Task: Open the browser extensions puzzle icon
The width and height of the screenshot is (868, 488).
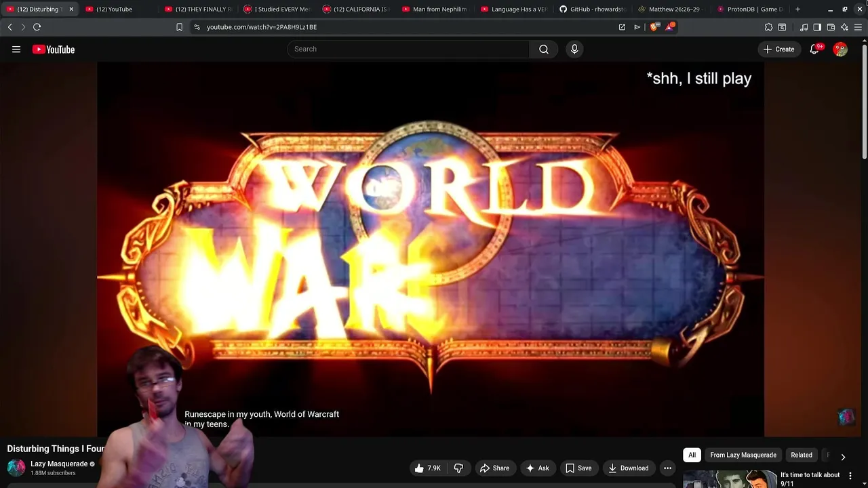Action: click(768, 27)
